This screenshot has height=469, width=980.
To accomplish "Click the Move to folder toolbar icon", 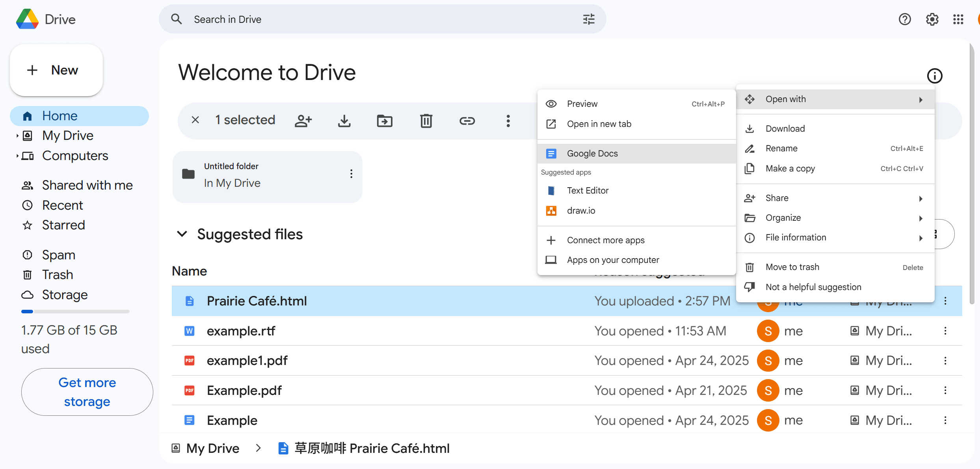I will click(385, 121).
